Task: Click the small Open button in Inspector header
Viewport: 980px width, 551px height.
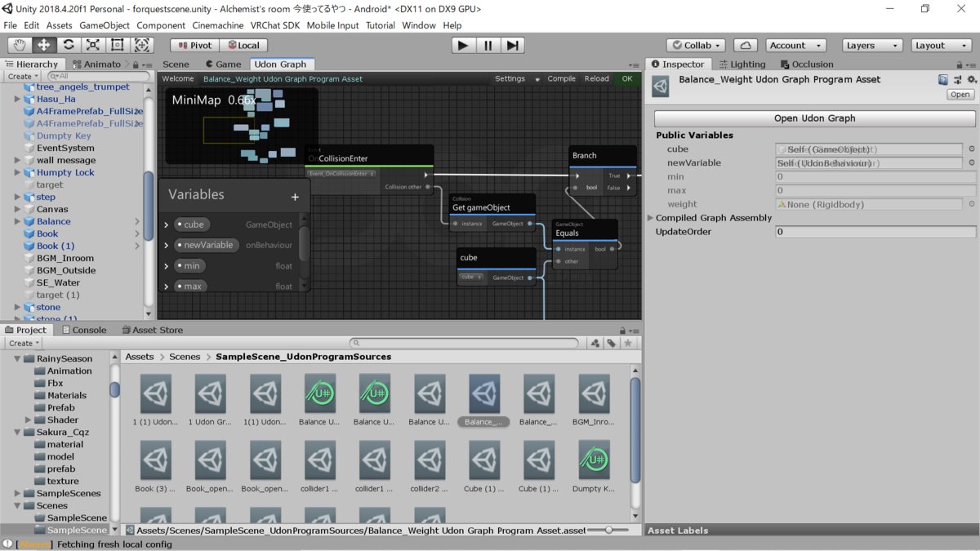Action: coord(960,95)
